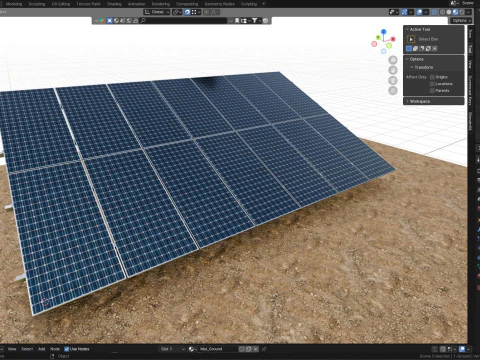Image resolution: width=480 pixels, height=360 pixels.
Task: Open the View sidebar tab
Action: click(470, 64)
